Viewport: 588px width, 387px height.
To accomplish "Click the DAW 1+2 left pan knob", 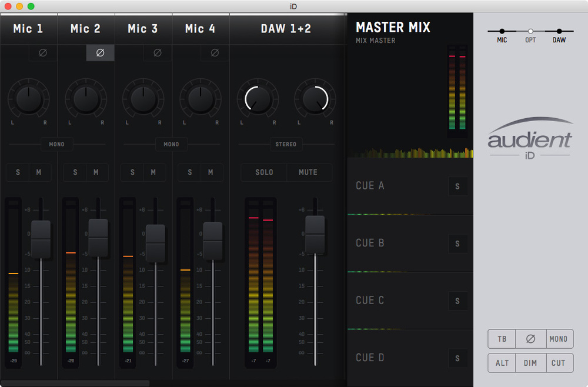I will pos(258,99).
